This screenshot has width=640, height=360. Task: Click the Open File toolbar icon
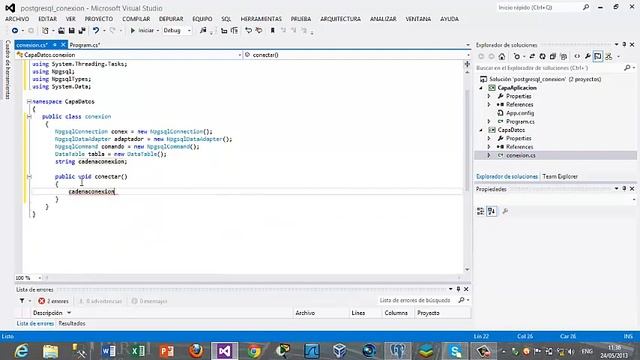61,31
